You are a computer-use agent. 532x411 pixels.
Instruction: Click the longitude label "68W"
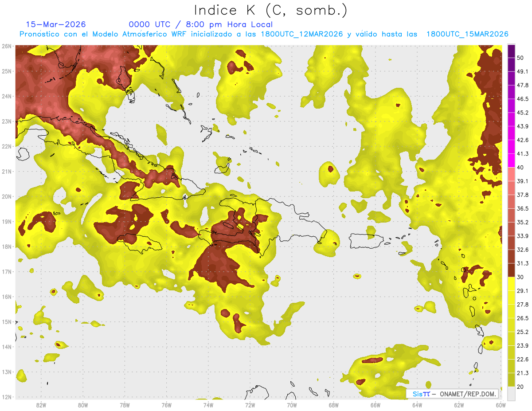(x=333, y=405)
